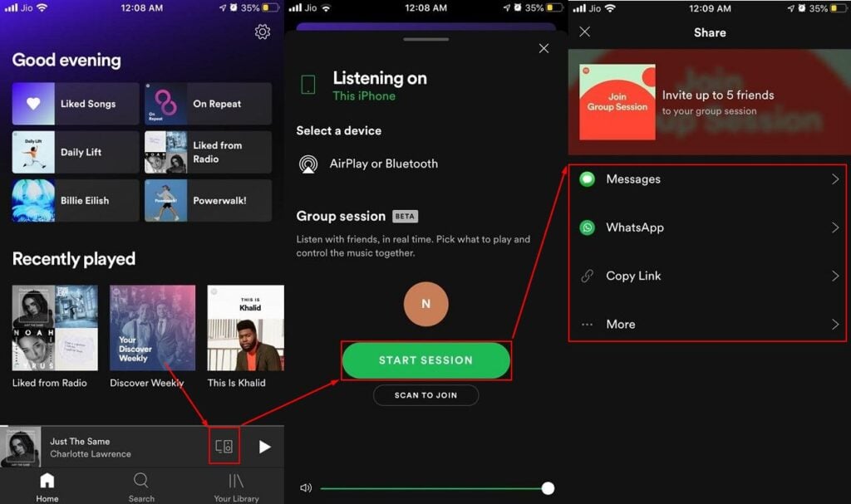Viewport: 851px width, 504px height.
Task: Tap the volume speaker icon
Action: pyautogui.click(x=306, y=487)
